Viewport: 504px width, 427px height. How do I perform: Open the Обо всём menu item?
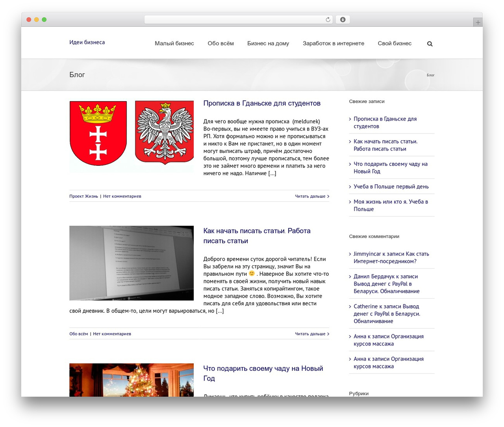click(220, 43)
